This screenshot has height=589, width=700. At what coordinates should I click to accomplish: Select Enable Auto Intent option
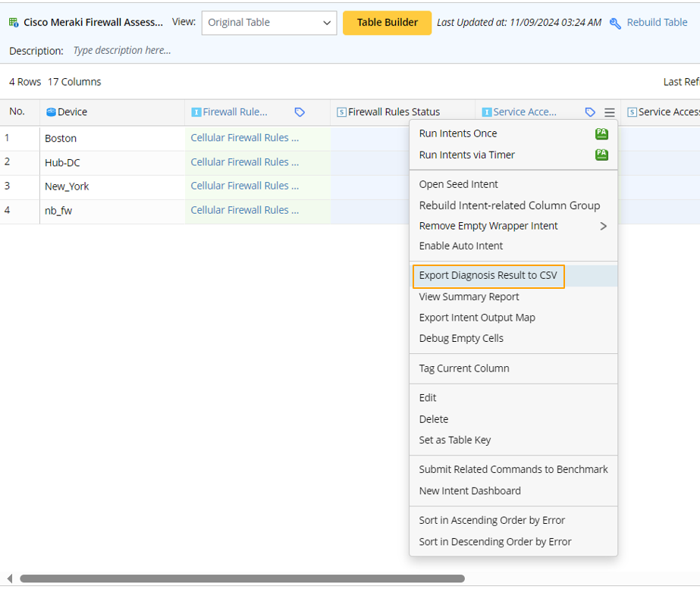pos(460,246)
